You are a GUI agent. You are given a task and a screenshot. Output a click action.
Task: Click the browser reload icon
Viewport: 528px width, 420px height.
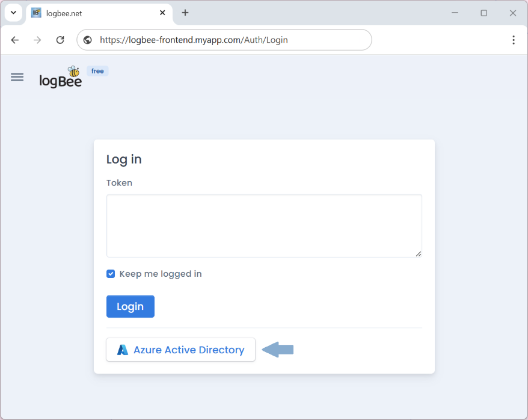point(60,40)
